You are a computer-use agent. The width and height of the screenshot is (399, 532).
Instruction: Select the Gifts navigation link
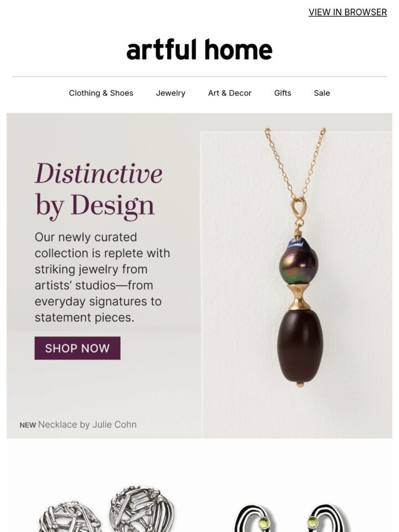pos(283,93)
